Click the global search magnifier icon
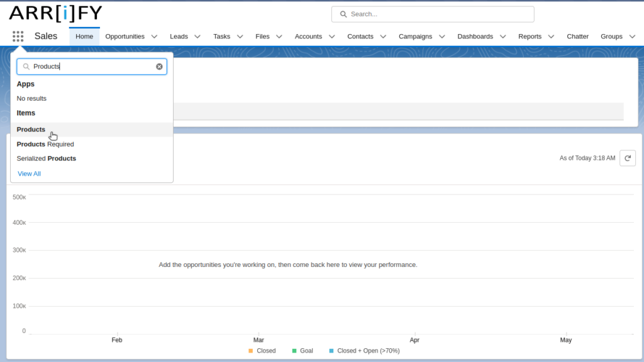Image resolution: width=644 pixels, height=362 pixels. pyautogui.click(x=343, y=14)
